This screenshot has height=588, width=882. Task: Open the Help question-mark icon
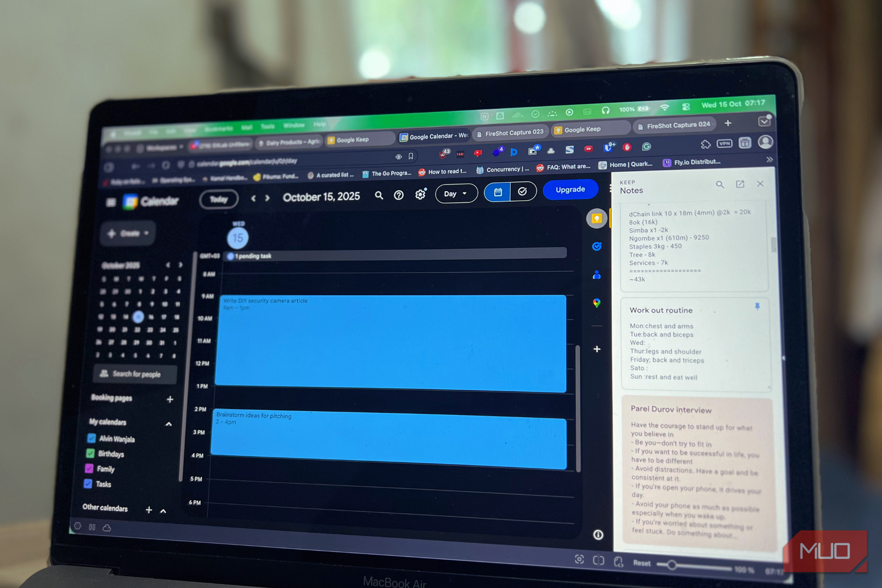coord(399,194)
